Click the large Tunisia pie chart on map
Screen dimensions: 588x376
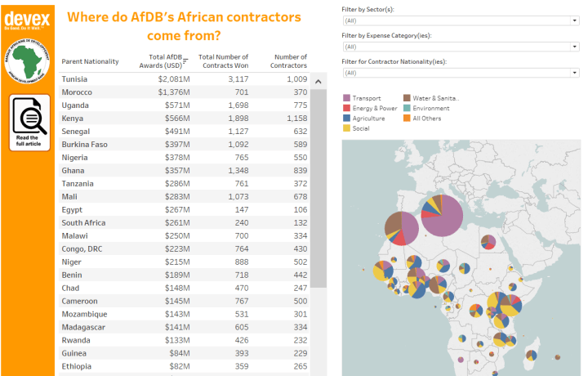click(442, 216)
